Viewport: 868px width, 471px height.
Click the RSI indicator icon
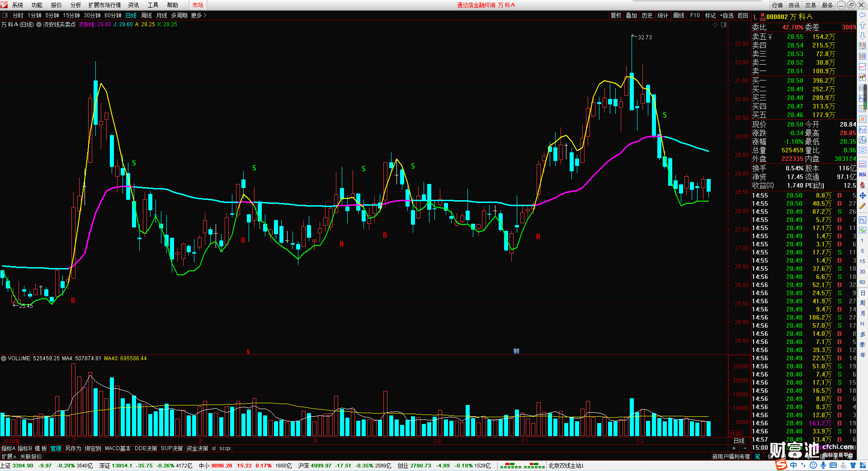862,174
